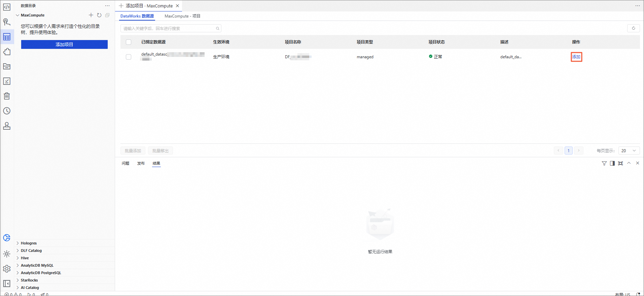Open the folder resources icon in sidebar
The image size is (644, 296).
point(7,66)
